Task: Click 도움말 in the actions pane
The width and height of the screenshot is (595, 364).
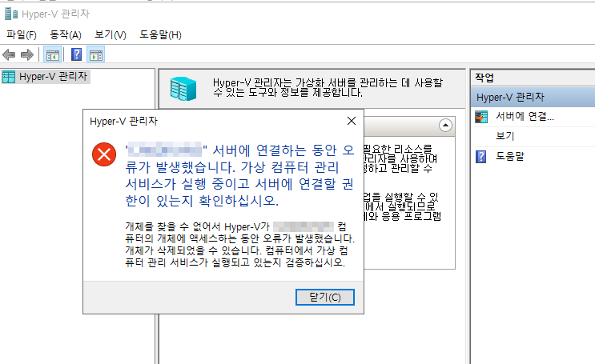Action: pos(509,156)
